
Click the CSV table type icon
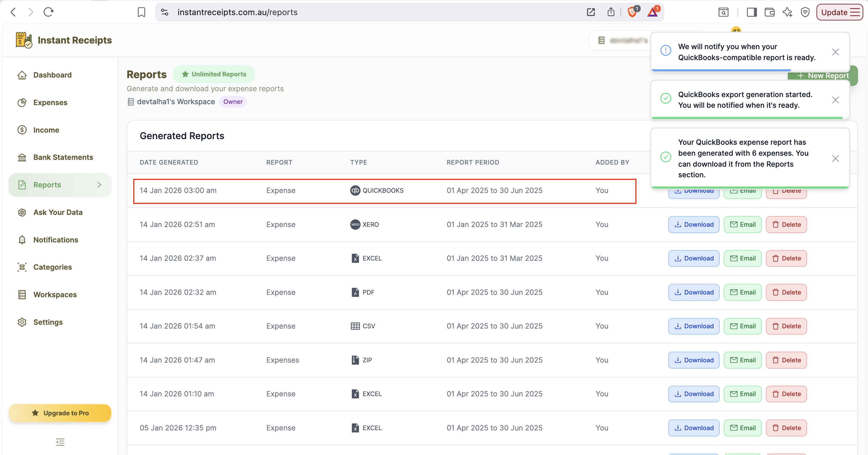click(x=355, y=326)
